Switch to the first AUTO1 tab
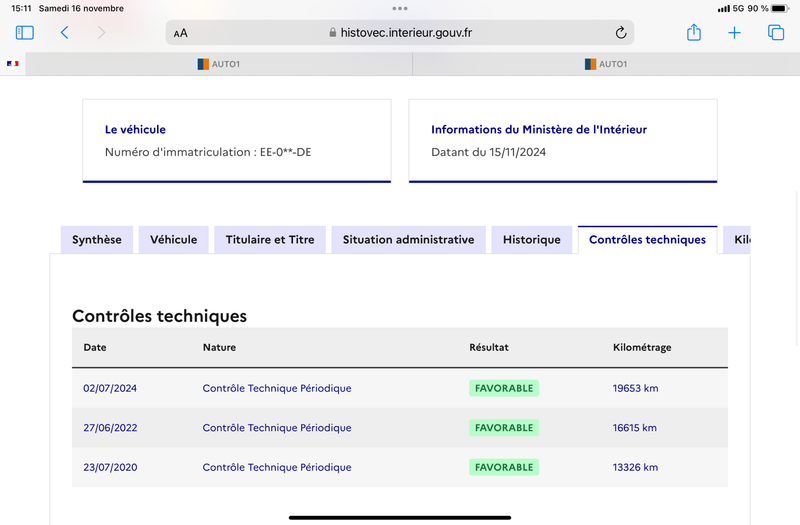Image resolution: width=800 pixels, height=525 pixels. click(219, 64)
